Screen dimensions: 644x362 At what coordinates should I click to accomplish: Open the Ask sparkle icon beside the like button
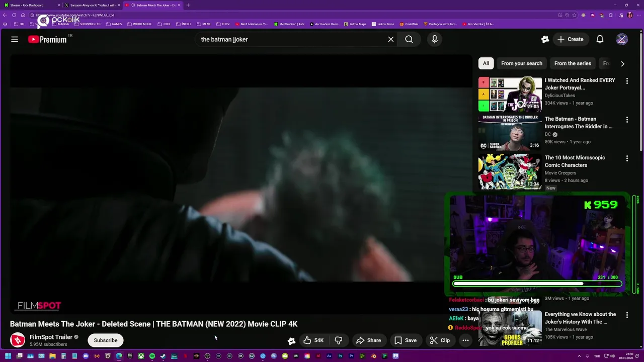point(291,340)
